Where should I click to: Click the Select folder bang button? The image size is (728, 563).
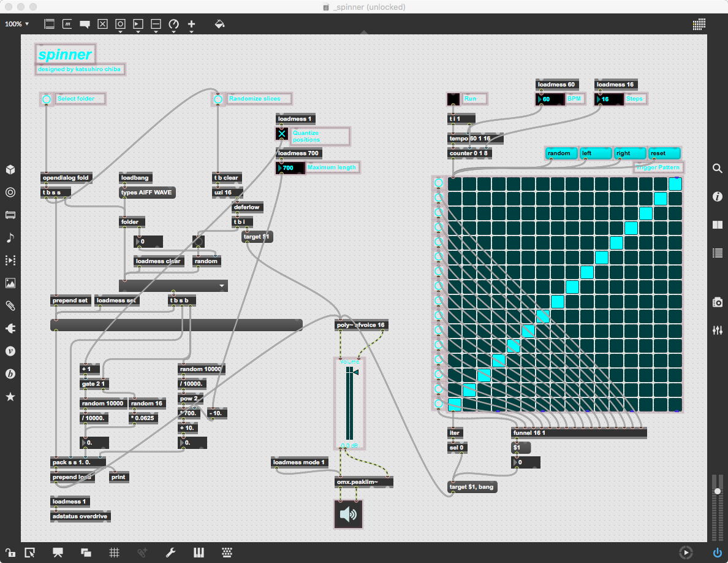coord(47,99)
